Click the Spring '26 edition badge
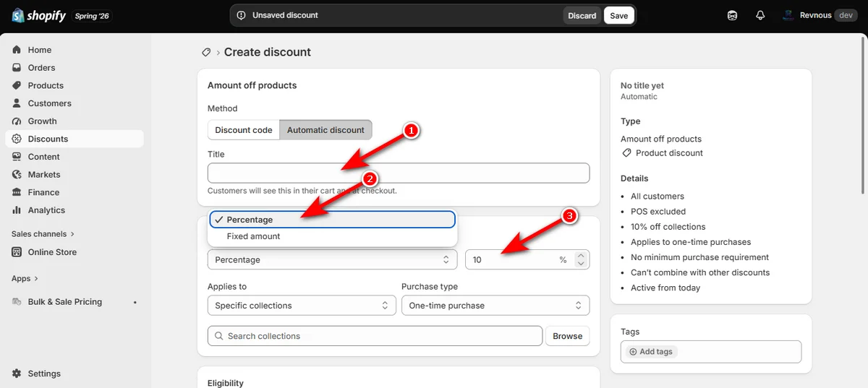Image resolution: width=868 pixels, height=388 pixels. tap(92, 15)
